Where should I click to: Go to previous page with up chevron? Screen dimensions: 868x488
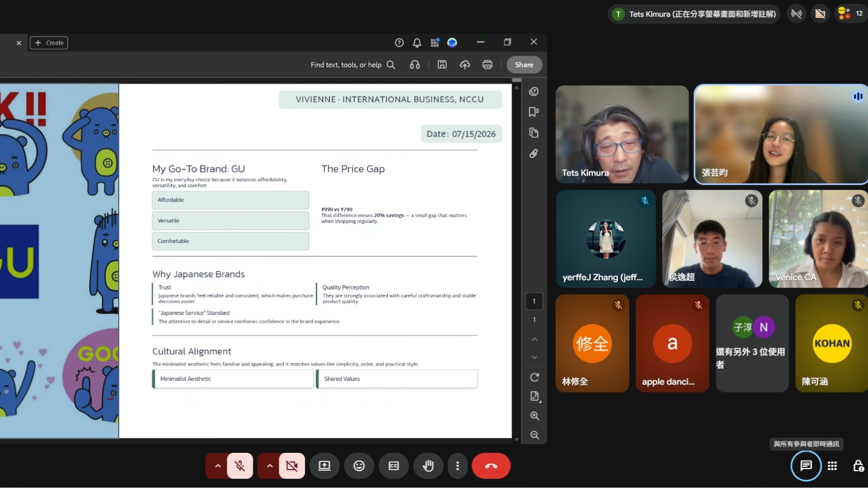coord(534,339)
